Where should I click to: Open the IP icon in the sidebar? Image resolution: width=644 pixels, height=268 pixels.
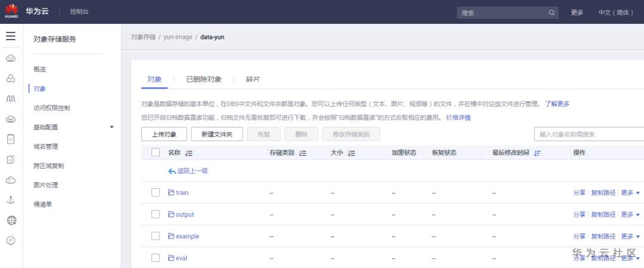click(x=11, y=241)
